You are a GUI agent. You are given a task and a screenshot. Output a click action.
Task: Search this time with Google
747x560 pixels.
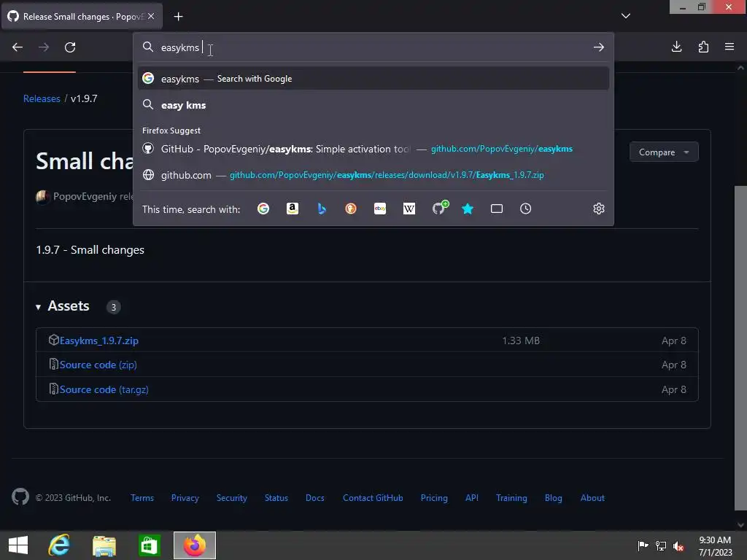(263, 209)
